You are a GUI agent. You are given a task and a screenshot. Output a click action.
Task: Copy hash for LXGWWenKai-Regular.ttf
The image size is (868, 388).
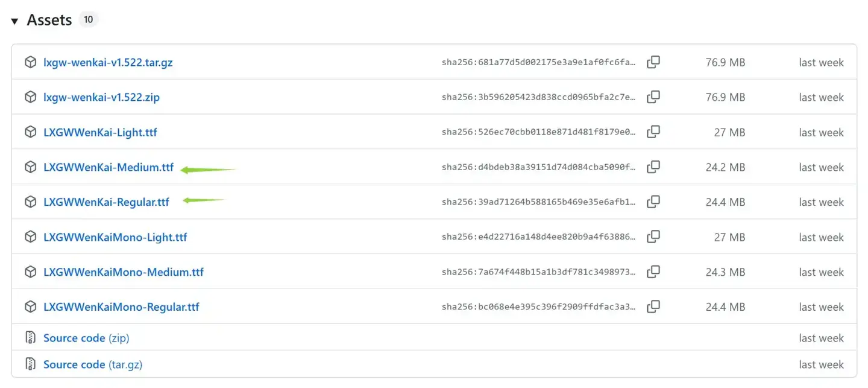pyautogui.click(x=653, y=202)
